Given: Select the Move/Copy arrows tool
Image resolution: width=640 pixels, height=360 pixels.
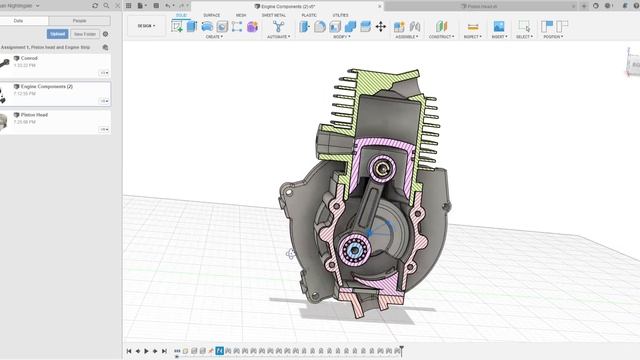Looking at the screenshot, I should 381,27.
